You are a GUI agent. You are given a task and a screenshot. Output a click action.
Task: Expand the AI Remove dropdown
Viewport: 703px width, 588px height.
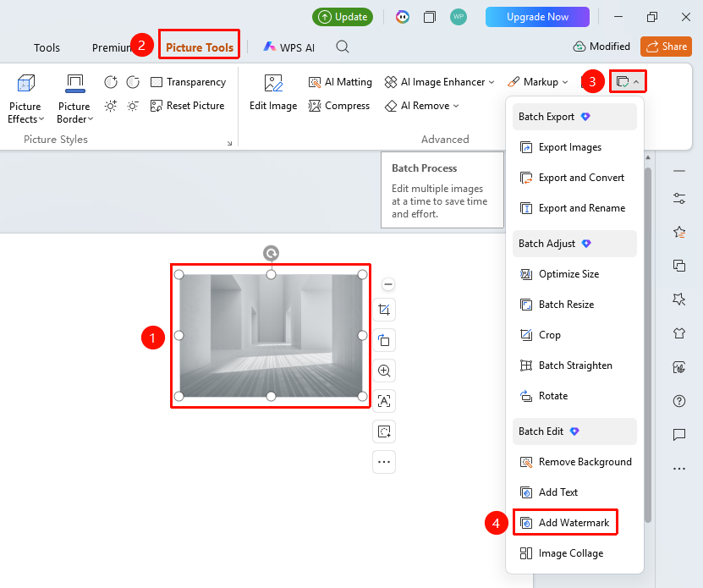(422, 106)
